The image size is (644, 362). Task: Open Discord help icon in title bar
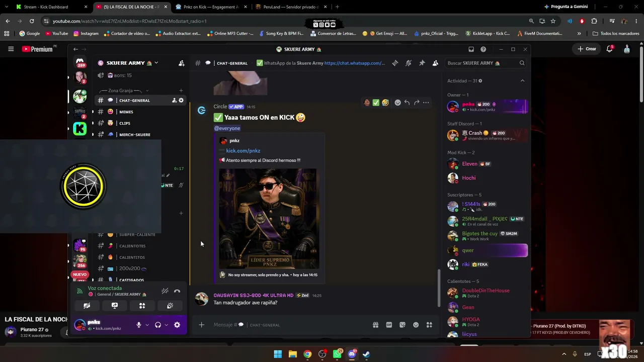point(484,49)
